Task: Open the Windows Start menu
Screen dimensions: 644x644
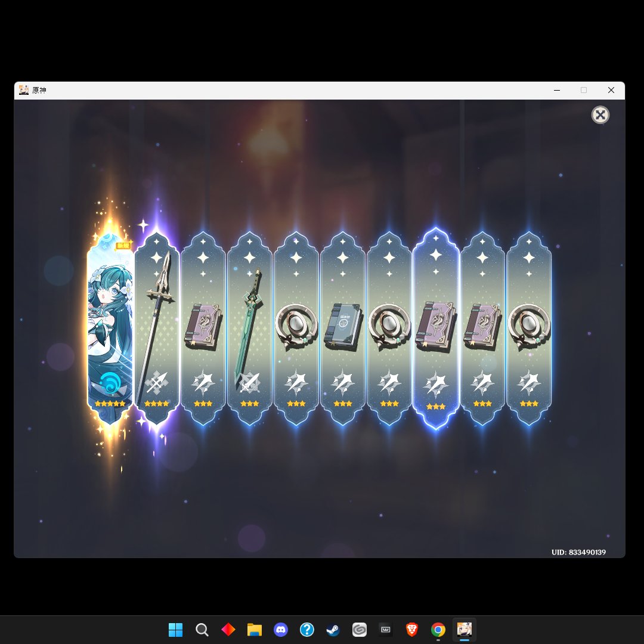Action: (175, 630)
